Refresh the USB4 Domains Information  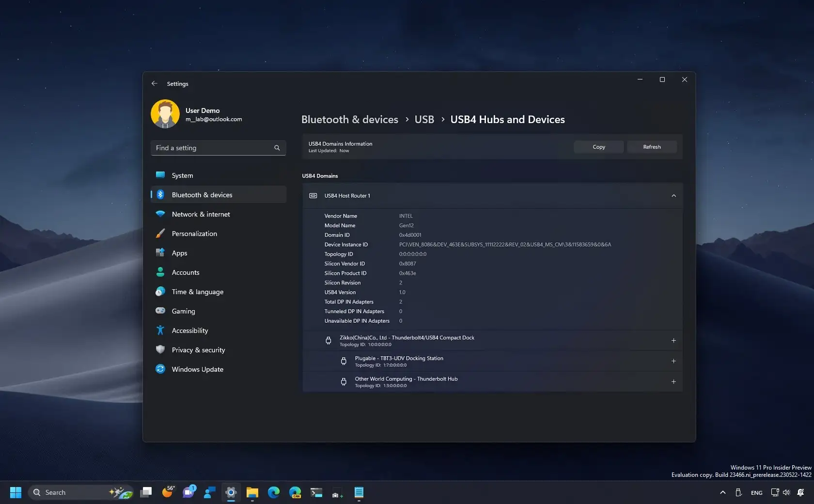[651, 147]
